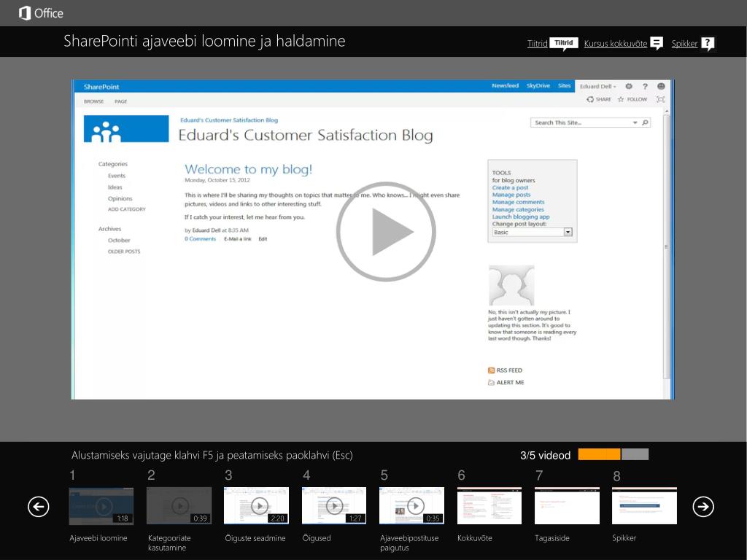Click the SharePoint settings gear icon

(629, 86)
